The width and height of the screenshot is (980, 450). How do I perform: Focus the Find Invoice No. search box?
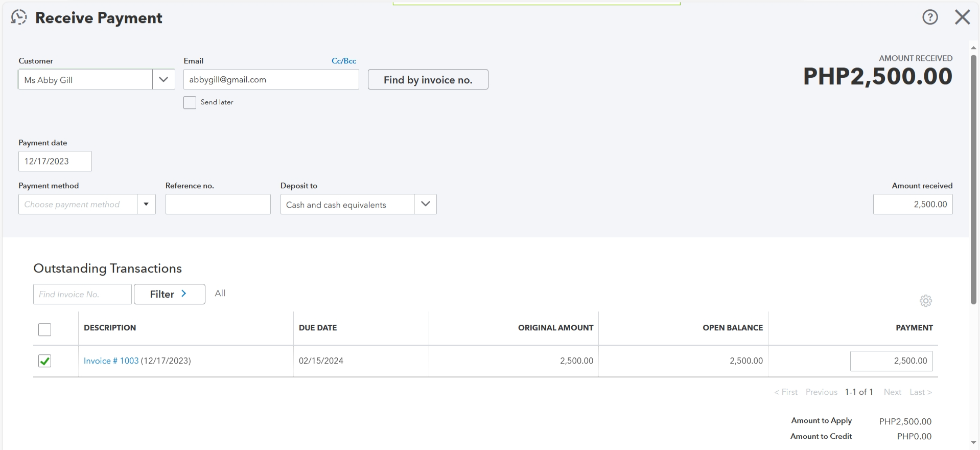[82, 294]
